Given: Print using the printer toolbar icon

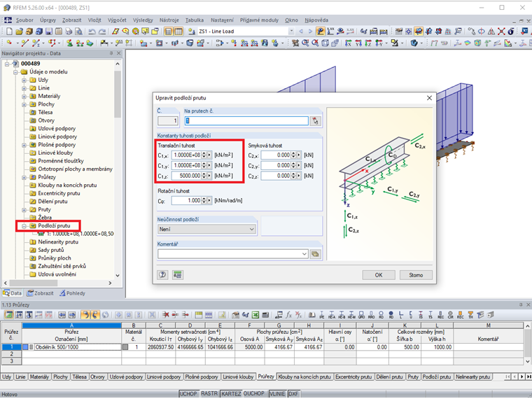Looking at the screenshot, I should pos(69,31).
